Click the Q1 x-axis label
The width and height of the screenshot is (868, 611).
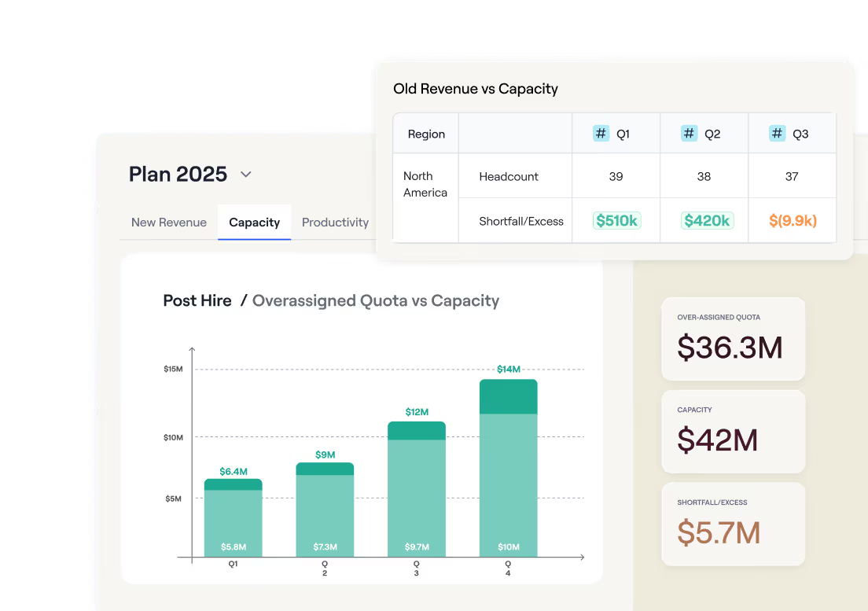pyautogui.click(x=233, y=564)
